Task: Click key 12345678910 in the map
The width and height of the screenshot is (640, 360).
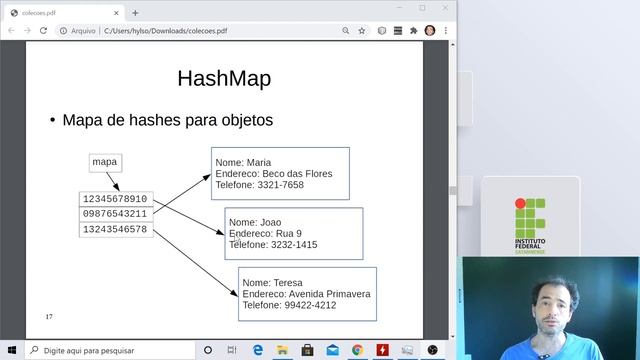Action: click(116, 199)
